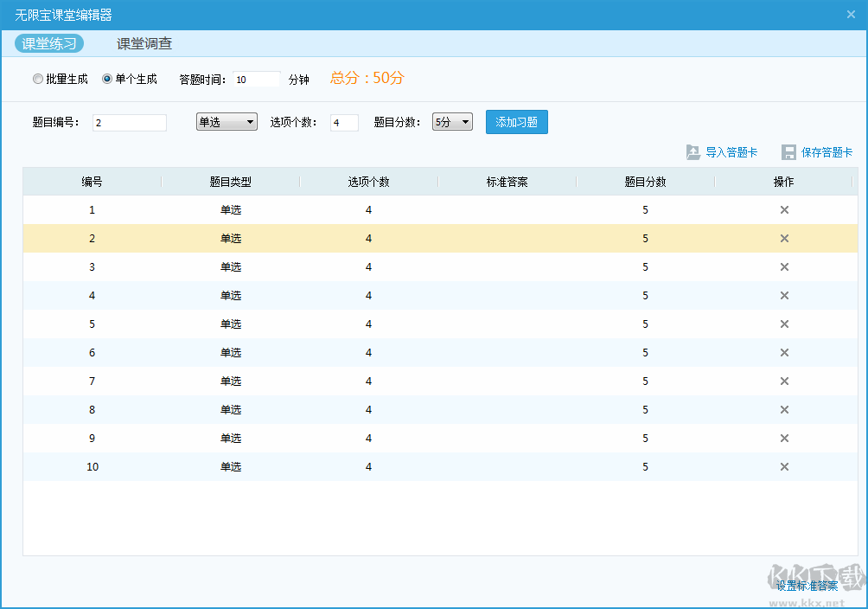Delete question 3 with its X icon
Viewport: 868px width, 609px height.
click(x=784, y=267)
